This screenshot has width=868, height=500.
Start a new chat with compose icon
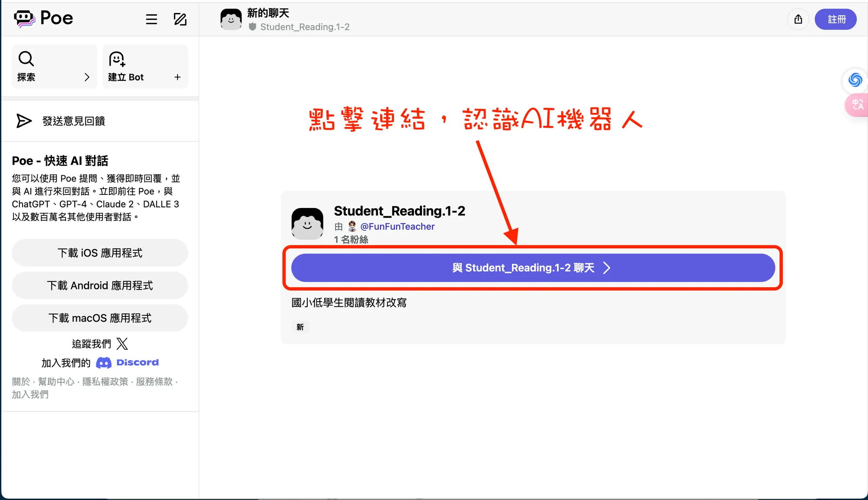(x=180, y=19)
